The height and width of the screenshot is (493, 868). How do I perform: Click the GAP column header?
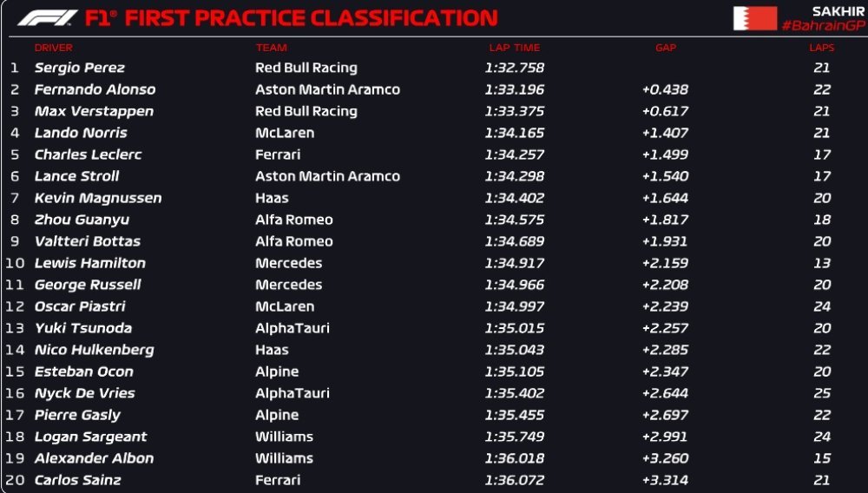pyautogui.click(x=666, y=48)
